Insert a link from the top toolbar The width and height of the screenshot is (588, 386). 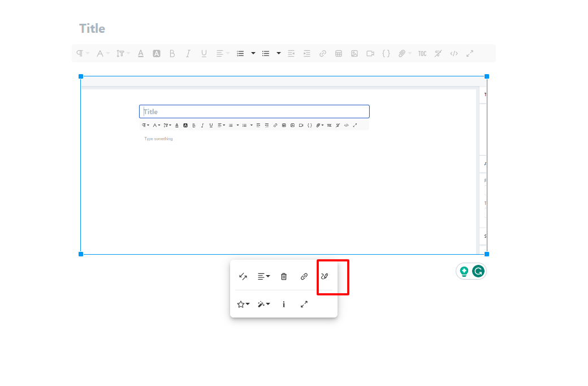tap(322, 54)
